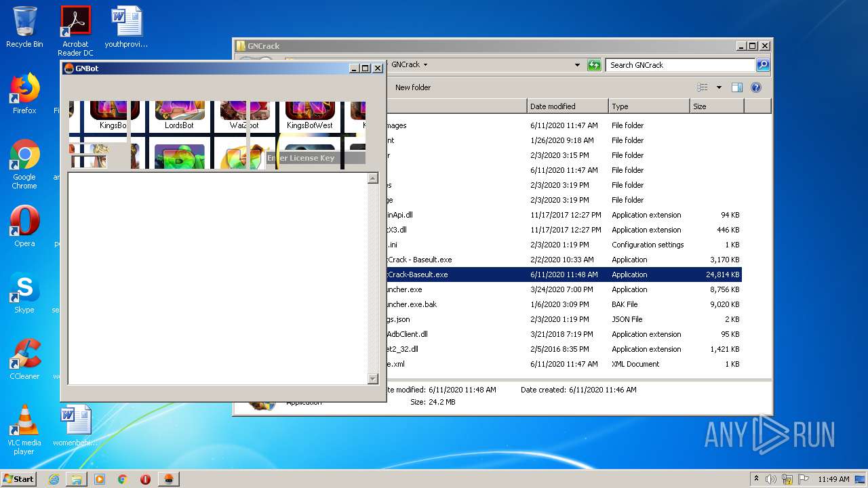Open the youthprovi Word document on desktop
This screenshot has width=868, height=488.
126,27
